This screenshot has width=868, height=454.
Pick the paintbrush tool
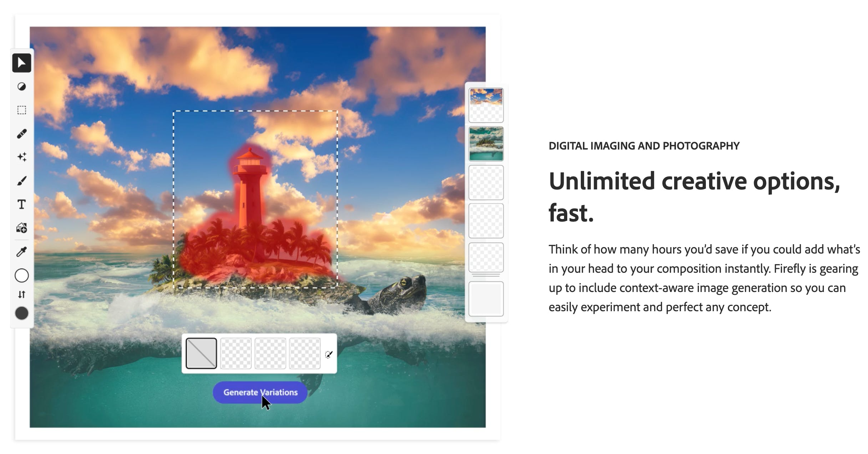point(22,181)
